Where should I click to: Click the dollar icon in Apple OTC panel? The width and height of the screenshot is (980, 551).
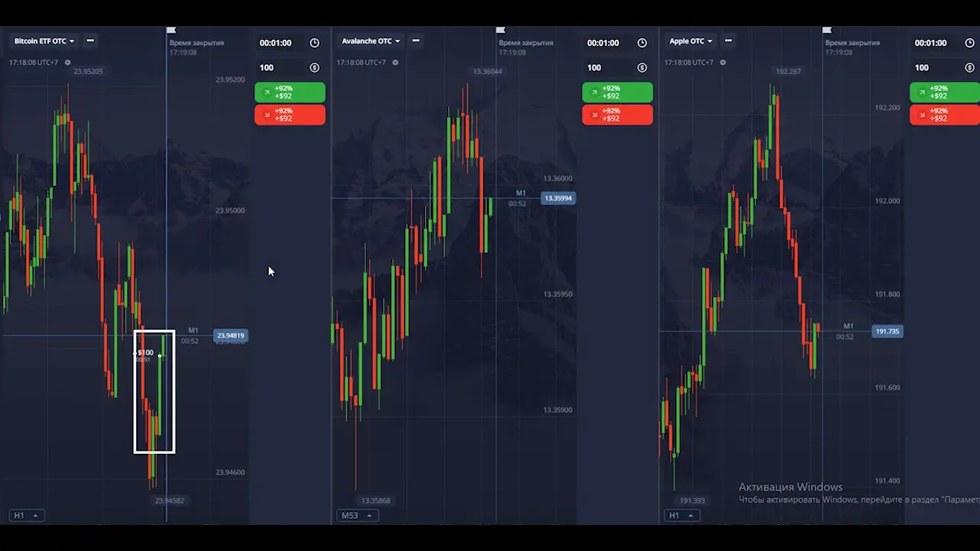point(970,68)
